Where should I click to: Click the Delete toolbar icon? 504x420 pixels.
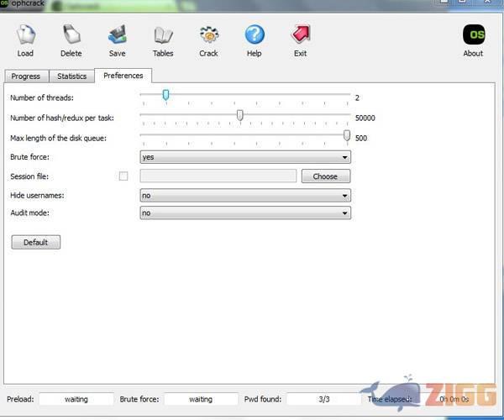tap(71, 39)
